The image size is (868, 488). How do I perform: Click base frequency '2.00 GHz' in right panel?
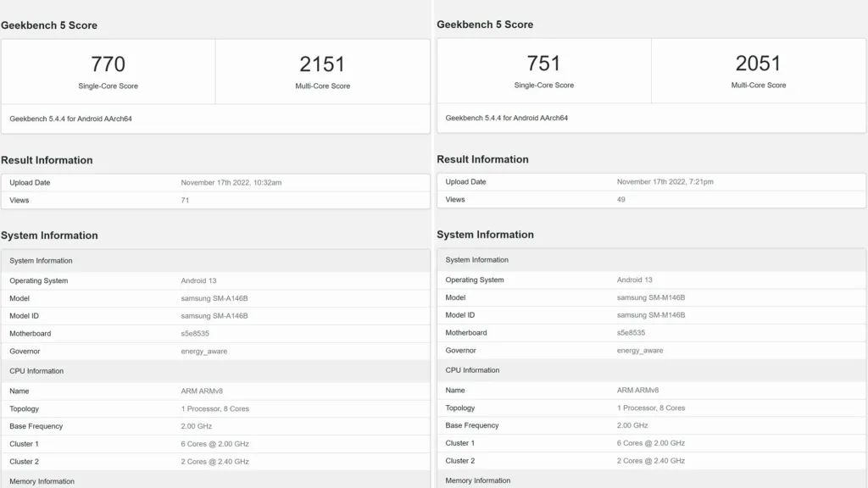pos(632,425)
